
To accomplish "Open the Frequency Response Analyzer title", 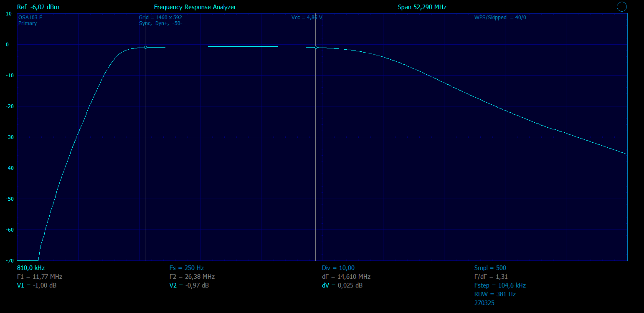I will click(195, 7).
